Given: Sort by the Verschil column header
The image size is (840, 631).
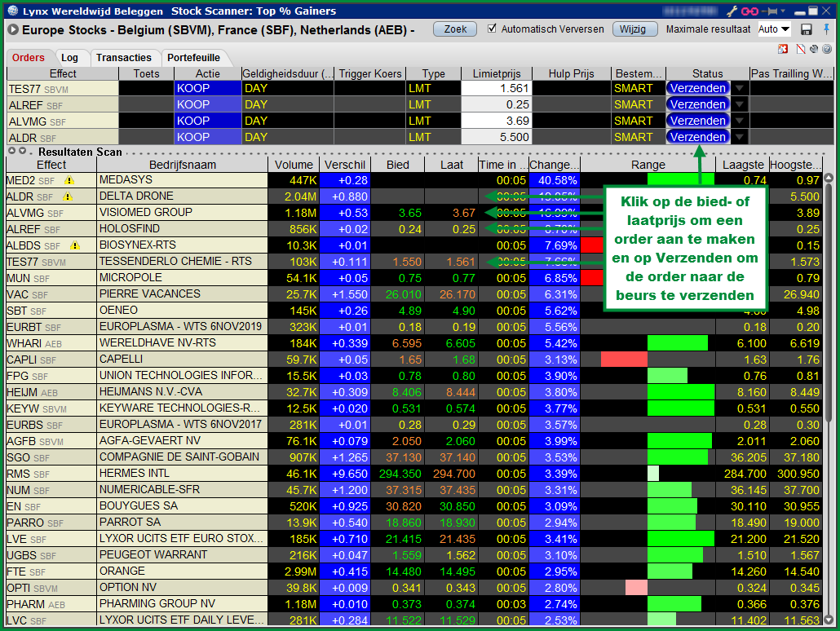Looking at the screenshot, I should [345, 165].
